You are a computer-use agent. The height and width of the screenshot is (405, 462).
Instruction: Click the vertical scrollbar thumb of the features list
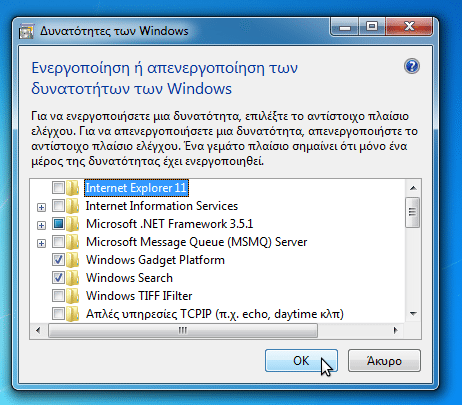413,212
